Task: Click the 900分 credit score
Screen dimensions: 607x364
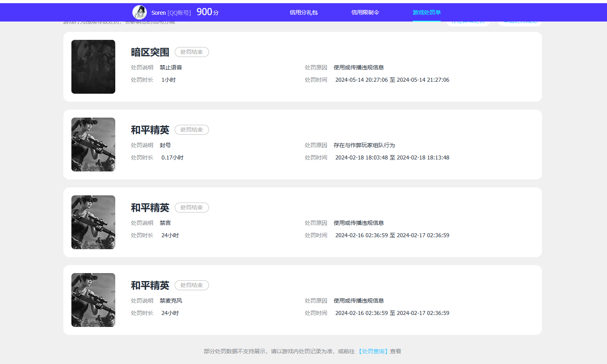Action: tap(208, 12)
